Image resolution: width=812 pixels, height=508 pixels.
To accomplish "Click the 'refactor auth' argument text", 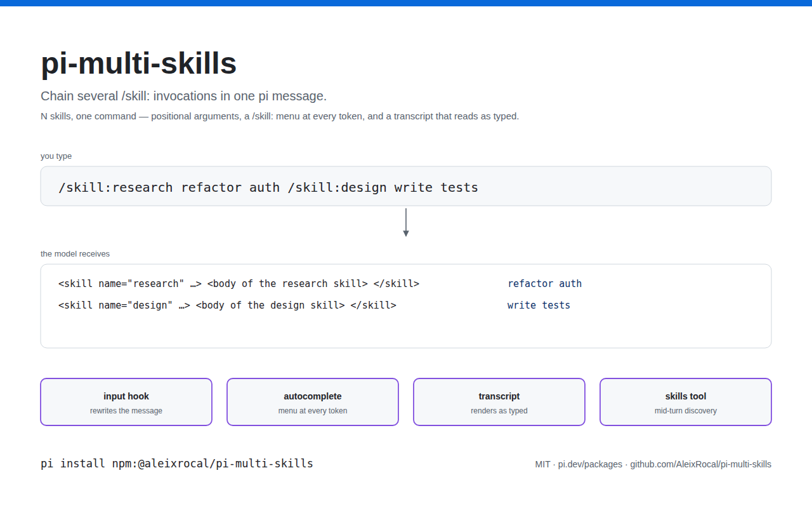I will point(545,284).
